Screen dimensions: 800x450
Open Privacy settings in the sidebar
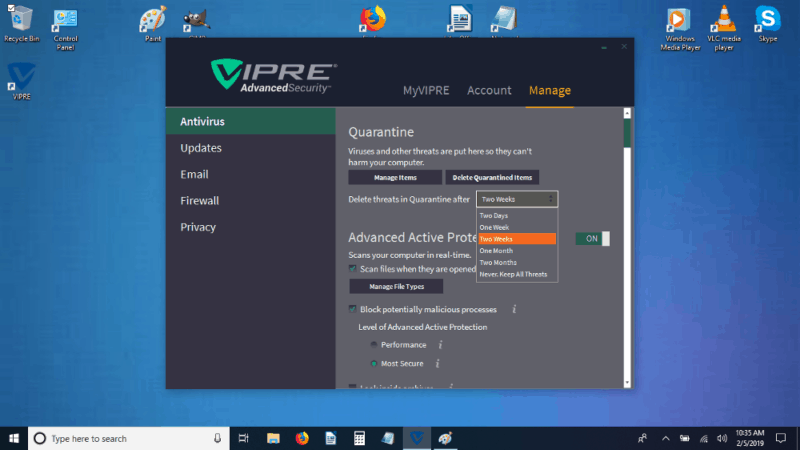click(251, 227)
